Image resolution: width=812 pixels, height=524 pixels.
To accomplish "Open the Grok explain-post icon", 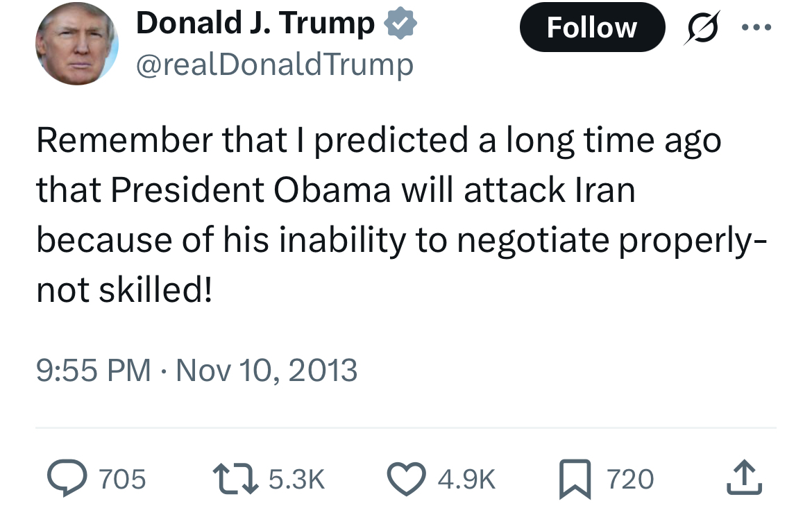I will pyautogui.click(x=702, y=28).
